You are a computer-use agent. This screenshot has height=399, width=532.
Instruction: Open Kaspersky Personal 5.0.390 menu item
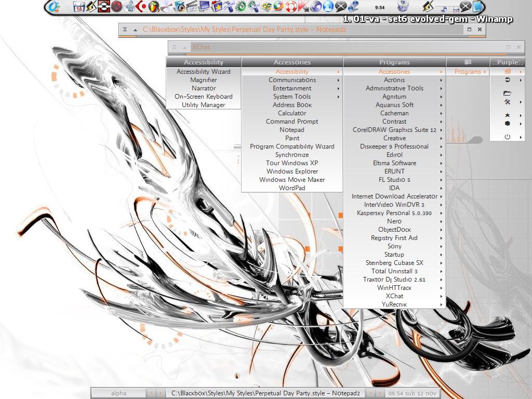coord(394,213)
